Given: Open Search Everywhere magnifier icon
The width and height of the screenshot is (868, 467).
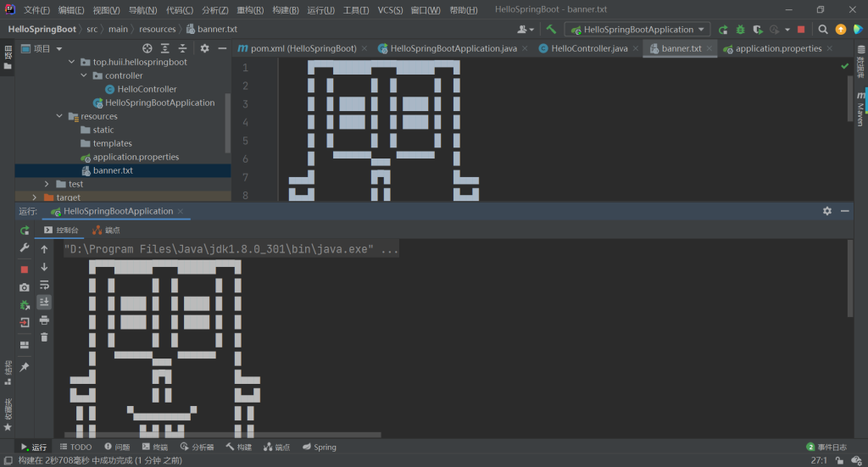Looking at the screenshot, I should point(822,29).
